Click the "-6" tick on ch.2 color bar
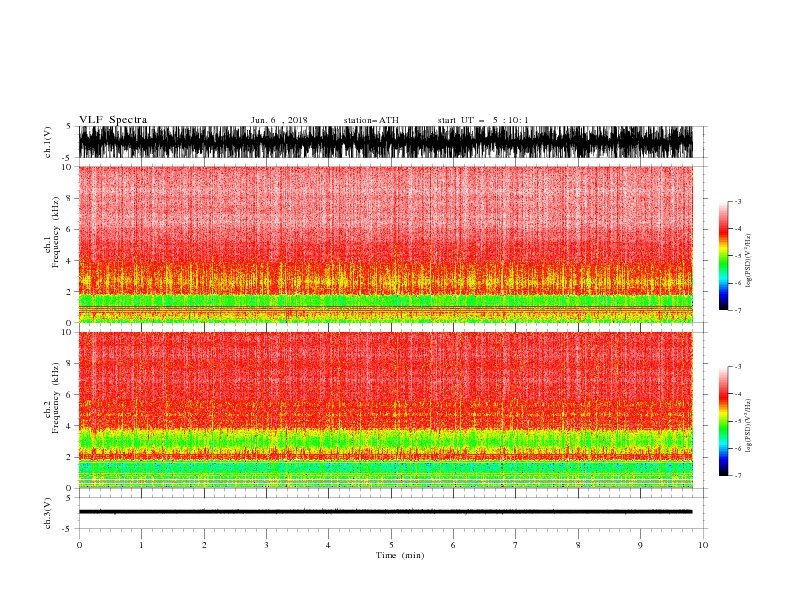 [738, 448]
